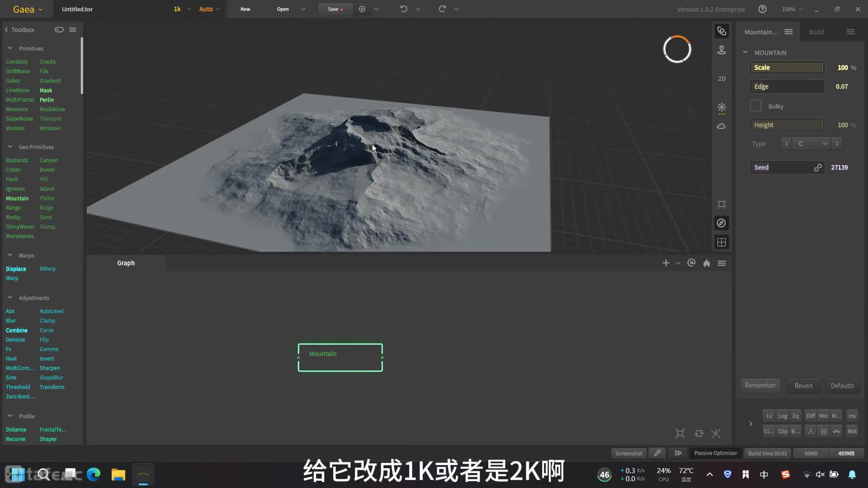Toggle the Msk post-process button
Image resolution: width=868 pixels, height=488 pixels.
click(852, 431)
